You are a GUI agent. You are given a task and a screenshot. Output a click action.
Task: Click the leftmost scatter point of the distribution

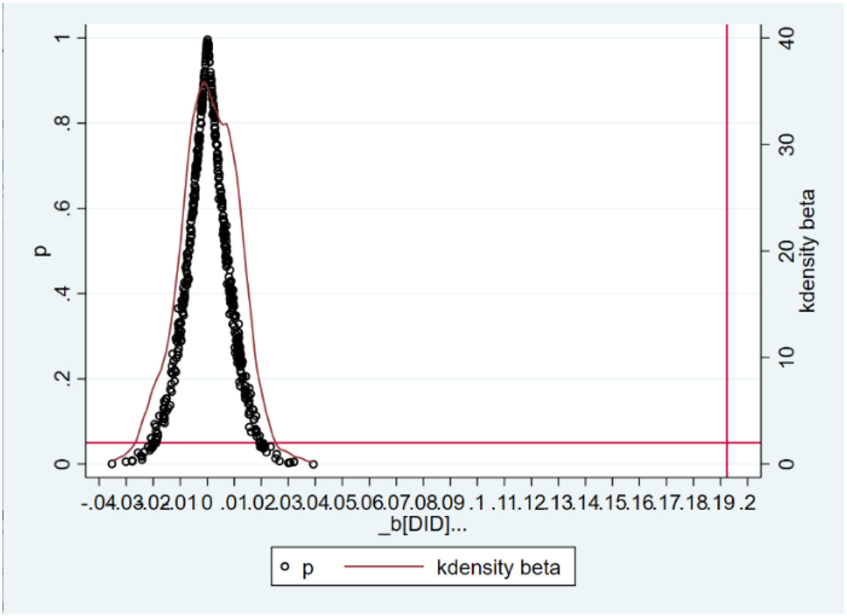coord(112,464)
